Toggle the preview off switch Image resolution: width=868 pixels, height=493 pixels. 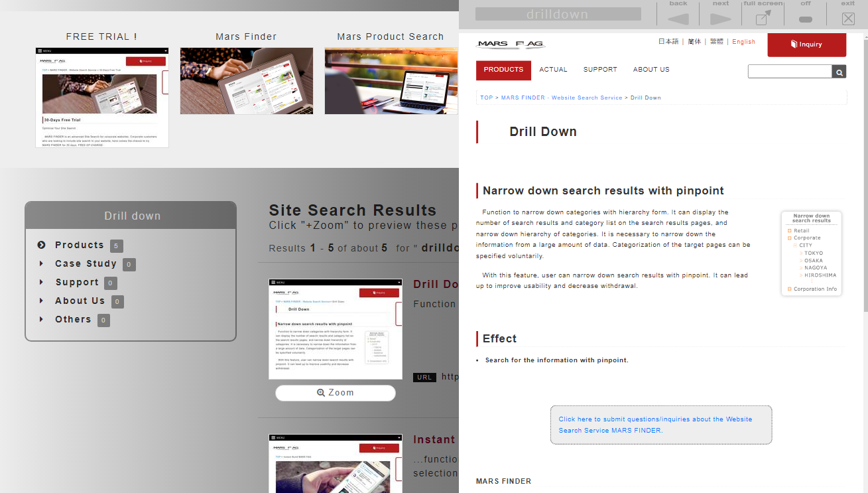[805, 14]
